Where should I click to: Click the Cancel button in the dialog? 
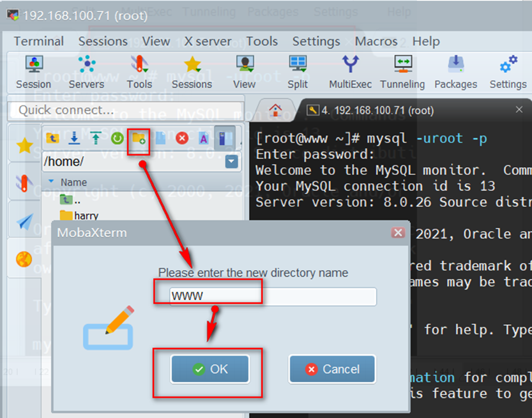332,369
